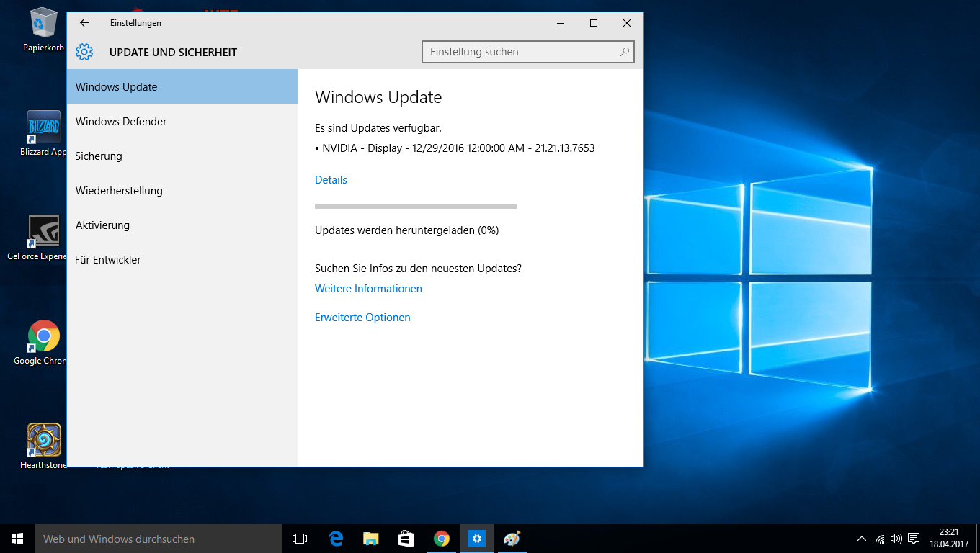The width and height of the screenshot is (980, 553).
Task: Open the Action Center notification icon
Action: [914, 539]
